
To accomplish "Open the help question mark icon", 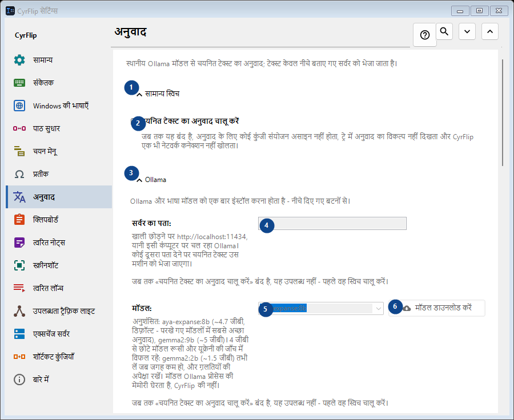I will [425, 35].
